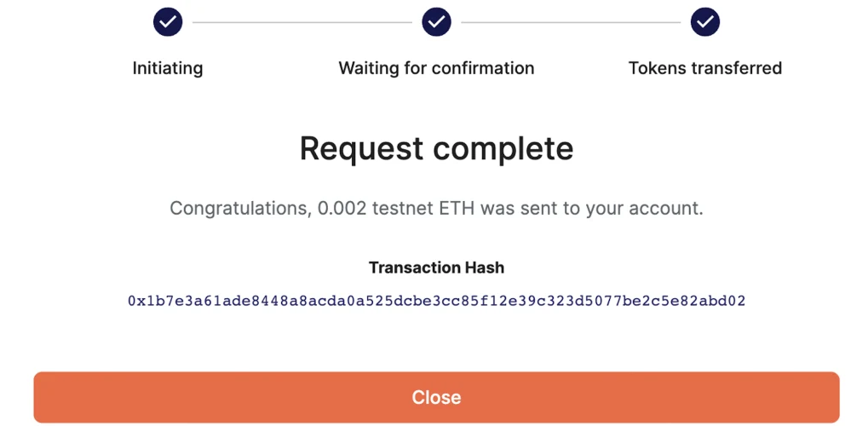The width and height of the screenshot is (868, 426).
Task: Click the Tokens transferred checkmark icon
Action: 704,22
